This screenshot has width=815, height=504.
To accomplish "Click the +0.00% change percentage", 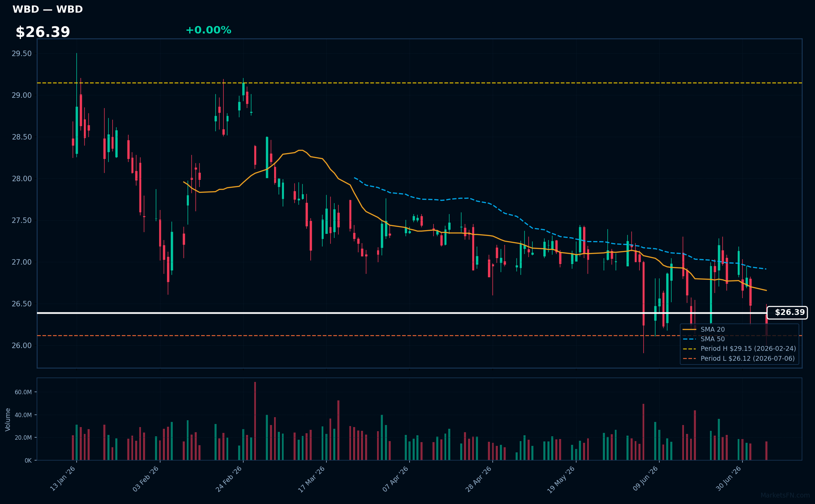I will pos(208,30).
